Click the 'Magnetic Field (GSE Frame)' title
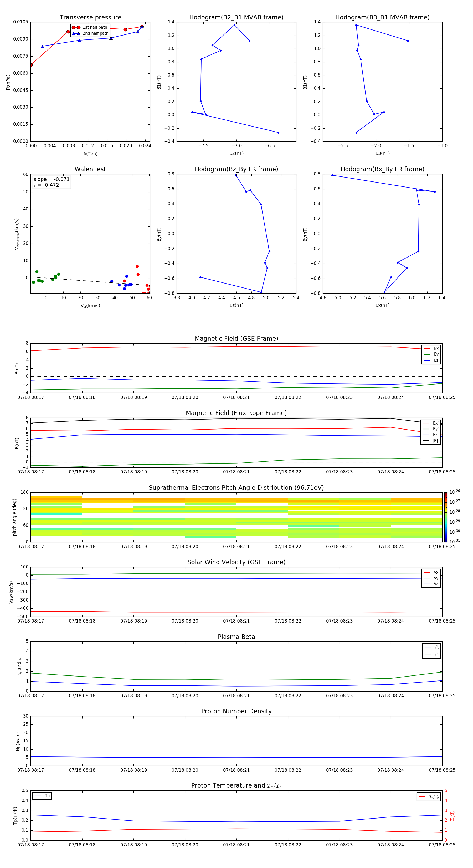The height and width of the screenshot is (868, 473). pyautogui.click(x=236, y=338)
